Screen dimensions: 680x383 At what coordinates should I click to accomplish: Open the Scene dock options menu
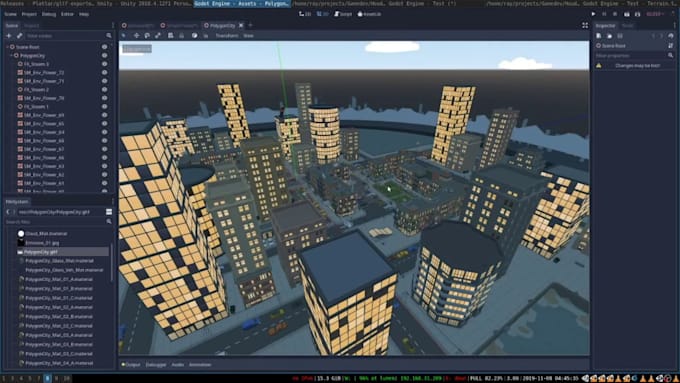[x=113, y=26]
